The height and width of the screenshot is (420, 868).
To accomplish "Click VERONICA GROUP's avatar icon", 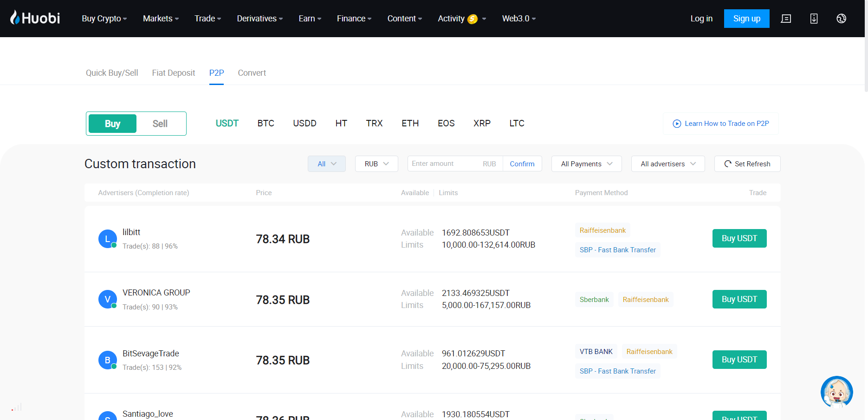I will coord(107,299).
